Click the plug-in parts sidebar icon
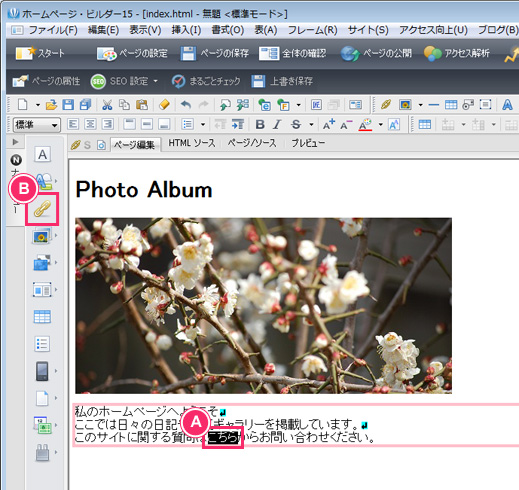 tap(42, 452)
